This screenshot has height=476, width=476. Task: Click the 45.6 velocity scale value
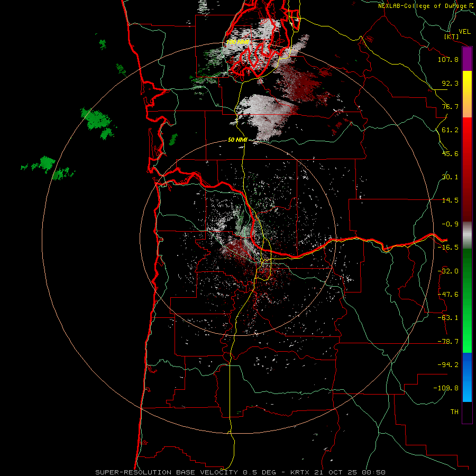coord(450,153)
